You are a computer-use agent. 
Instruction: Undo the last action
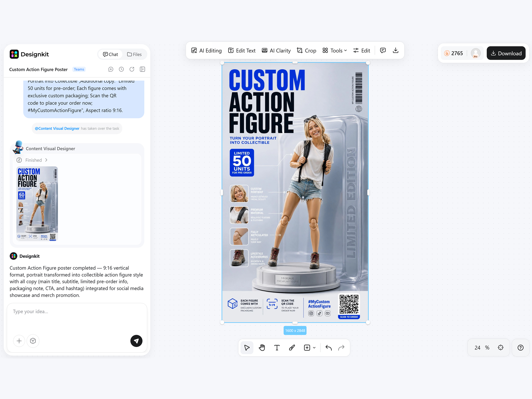click(x=329, y=348)
